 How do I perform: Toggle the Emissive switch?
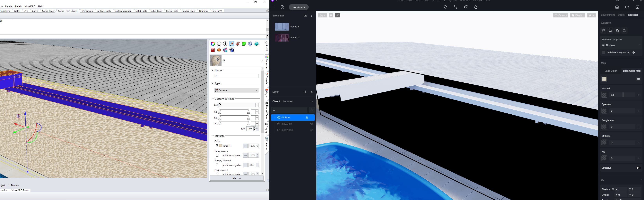coord(638,168)
